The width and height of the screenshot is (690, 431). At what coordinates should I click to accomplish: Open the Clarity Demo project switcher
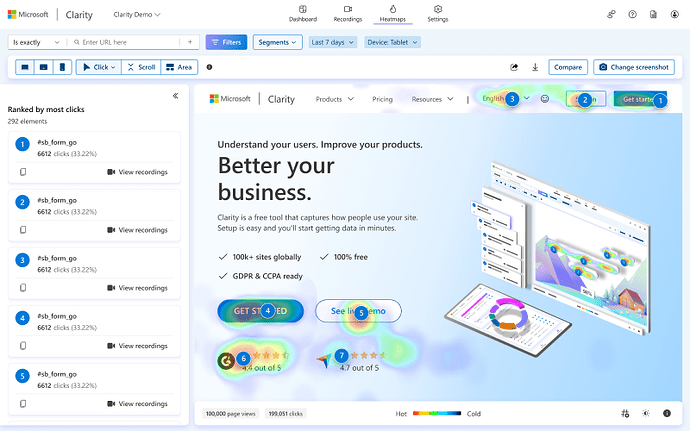point(137,15)
